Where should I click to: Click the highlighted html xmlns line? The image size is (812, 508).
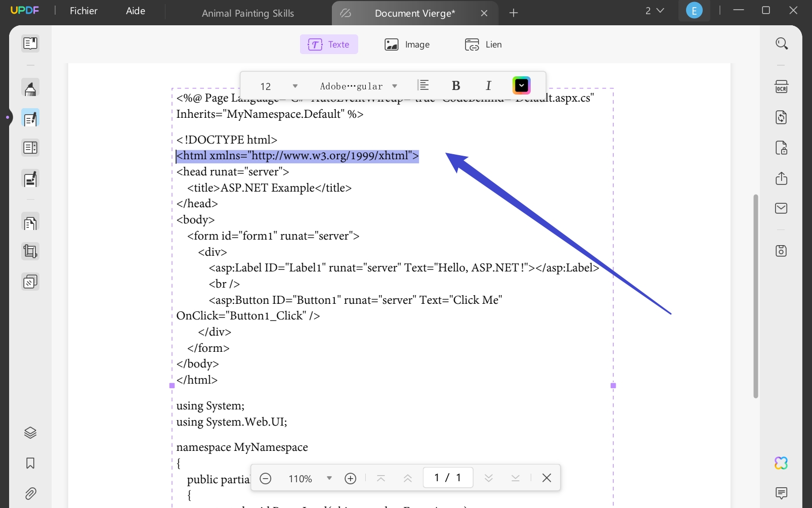[297, 156]
